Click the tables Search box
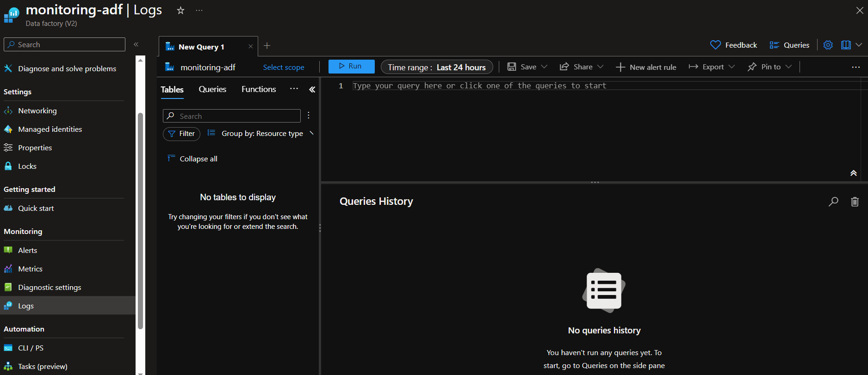 coord(231,116)
